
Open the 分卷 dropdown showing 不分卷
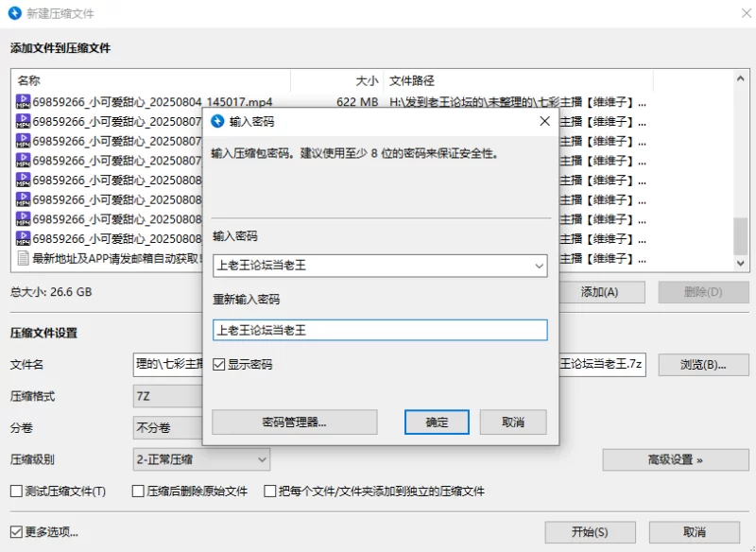[x=168, y=427]
